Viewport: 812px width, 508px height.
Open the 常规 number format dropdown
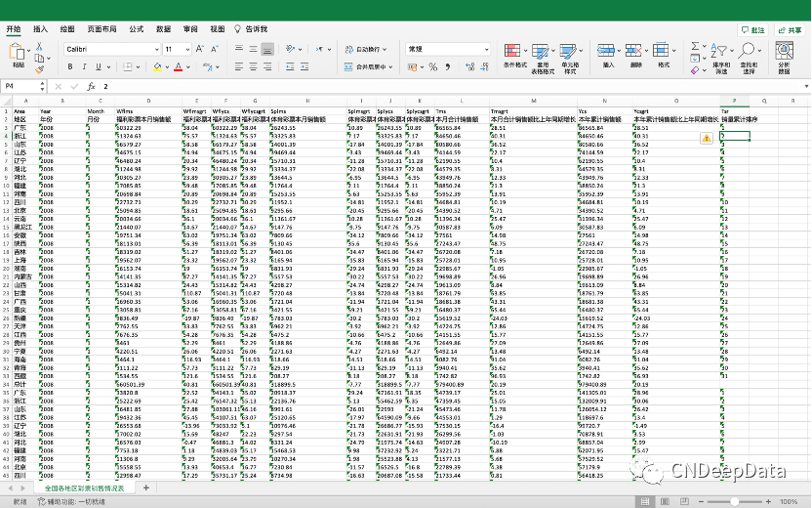coord(486,49)
